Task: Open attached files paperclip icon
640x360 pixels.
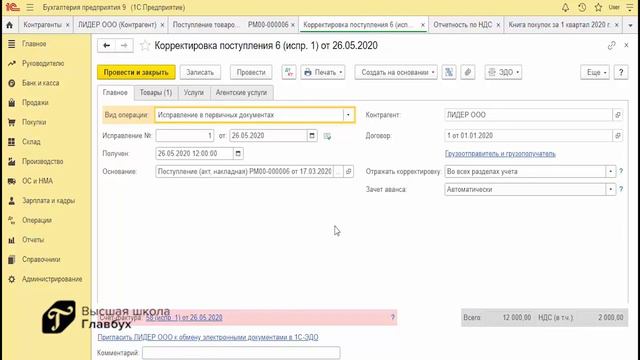Action: [x=468, y=72]
